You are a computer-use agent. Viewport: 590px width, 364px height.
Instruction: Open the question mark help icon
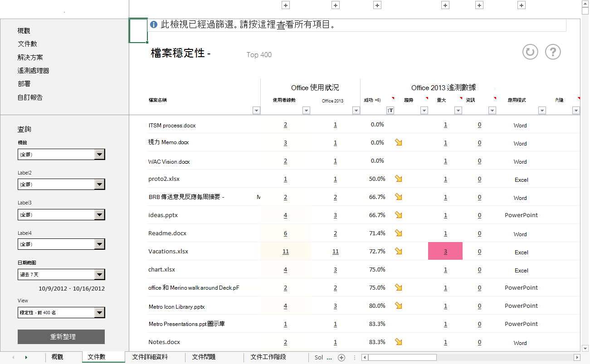pos(553,52)
